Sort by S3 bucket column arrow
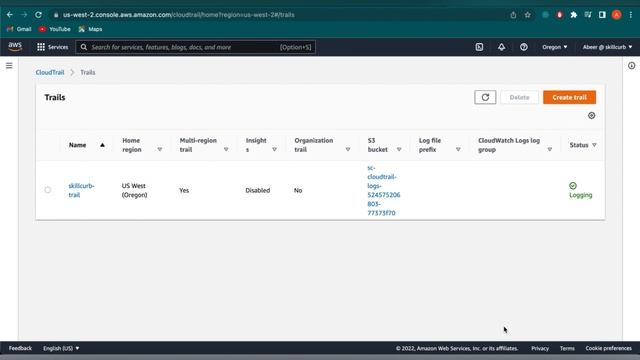This screenshot has height=360, width=640. tap(399, 149)
